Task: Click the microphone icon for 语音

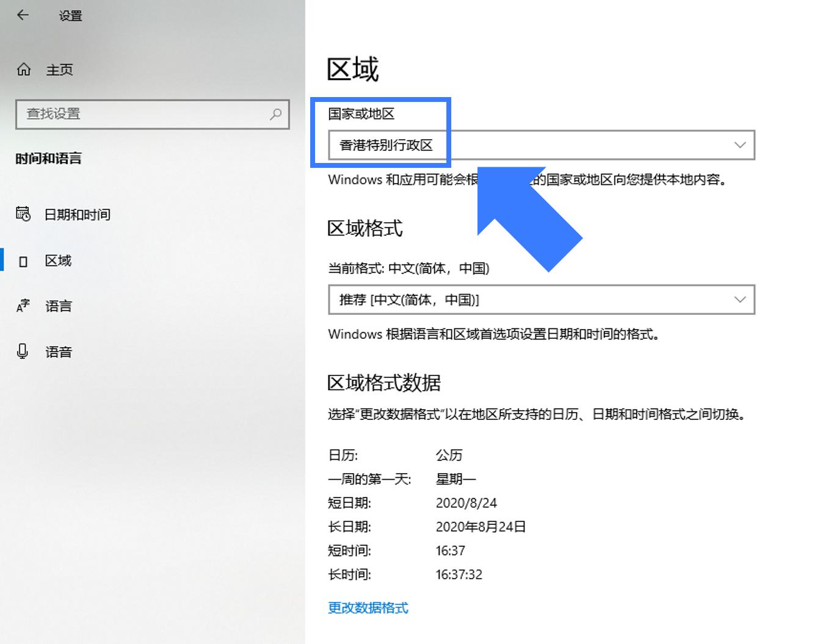Action: [x=23, y=352]
